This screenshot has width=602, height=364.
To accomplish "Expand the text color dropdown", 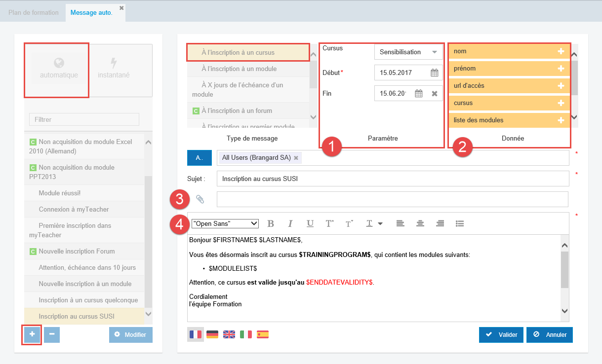I will pos(380,223).
